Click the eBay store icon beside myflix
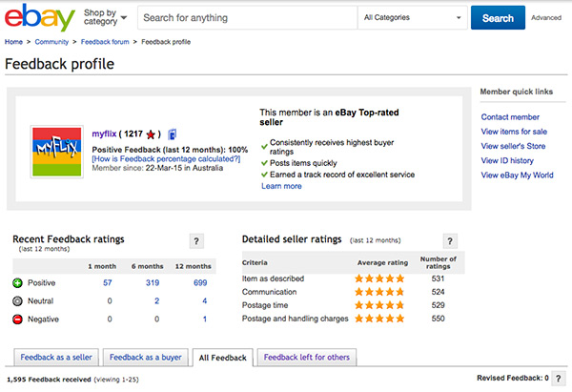 (x=172, y=134)
